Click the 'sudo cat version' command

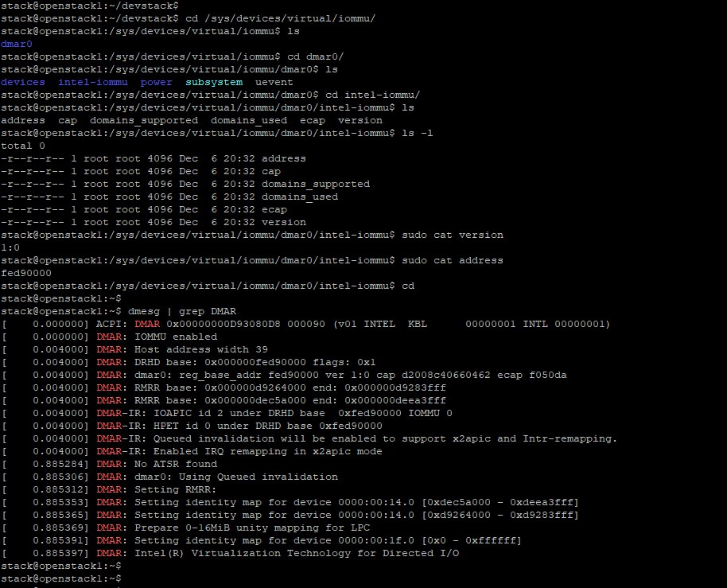coord(453,235)
